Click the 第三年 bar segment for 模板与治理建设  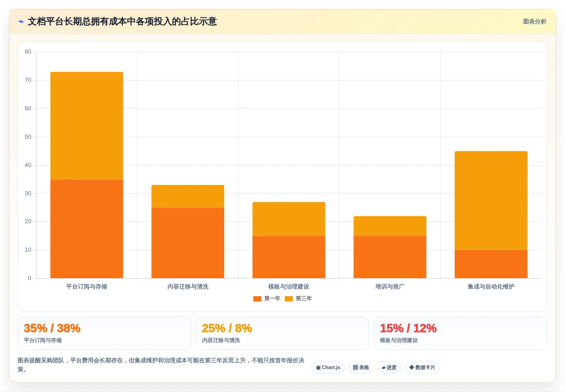[289, 219]
